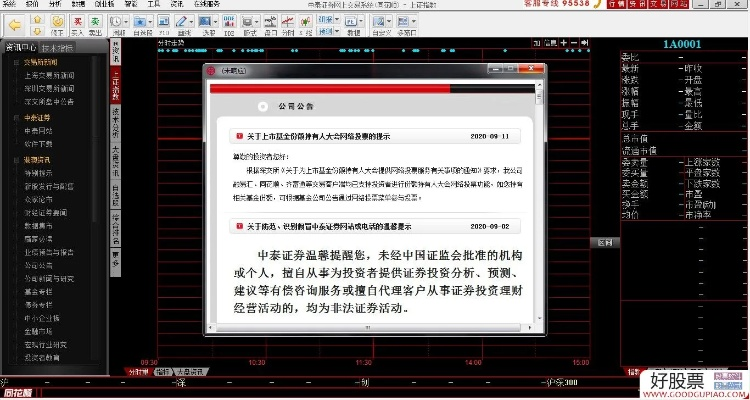Click the BBD toolbar icon
Viewport: 750px width, 400px height.
point(229,22)
